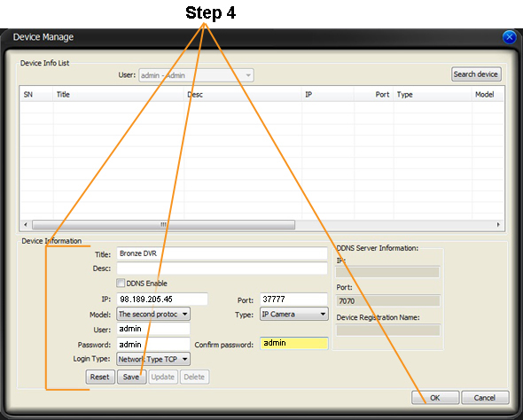The height and width of the screenshot is (420, 523).
Task: Open the Model dropdown
Action: (x=153, y=314)
